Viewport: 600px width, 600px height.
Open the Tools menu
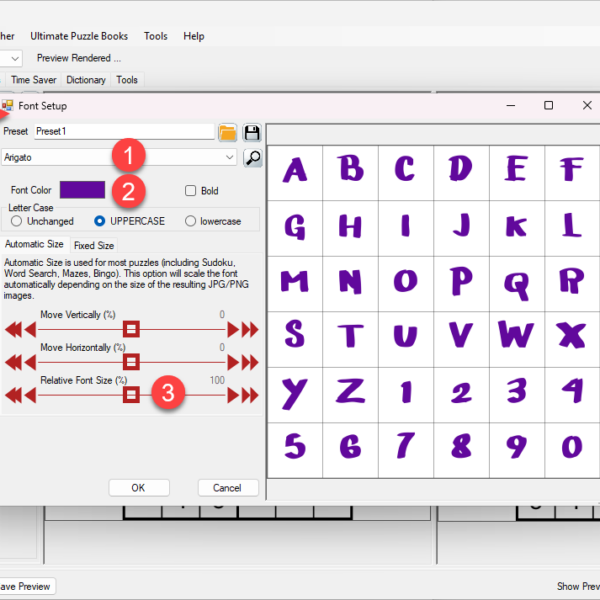[x=155, y=36]
